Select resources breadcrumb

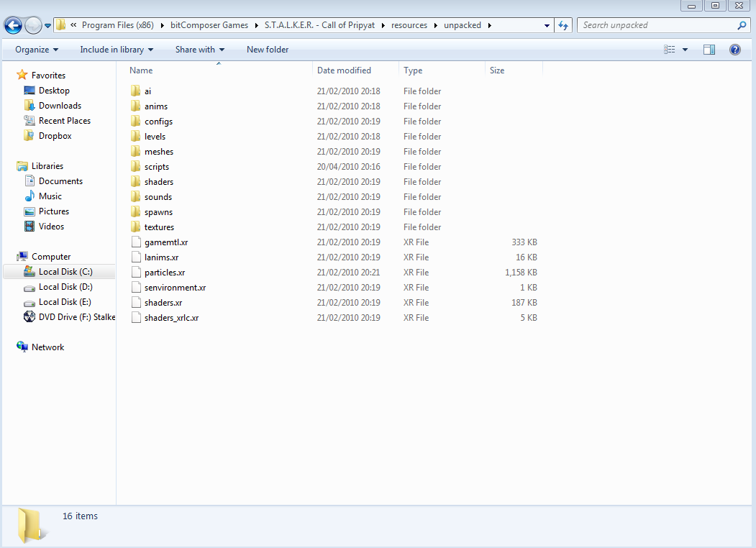pos(409,25)
